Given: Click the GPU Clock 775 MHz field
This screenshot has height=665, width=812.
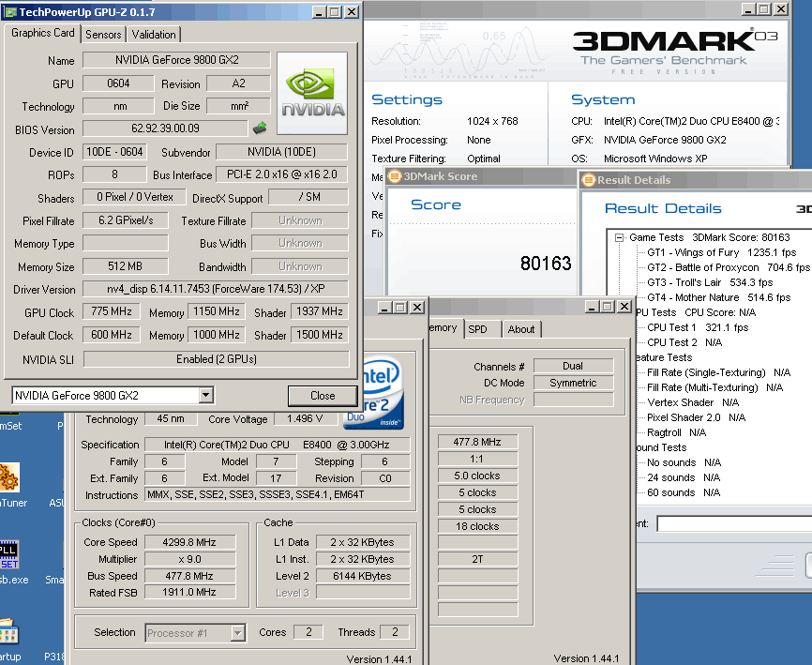Looking at the screenshot, I should click(112, 311).
